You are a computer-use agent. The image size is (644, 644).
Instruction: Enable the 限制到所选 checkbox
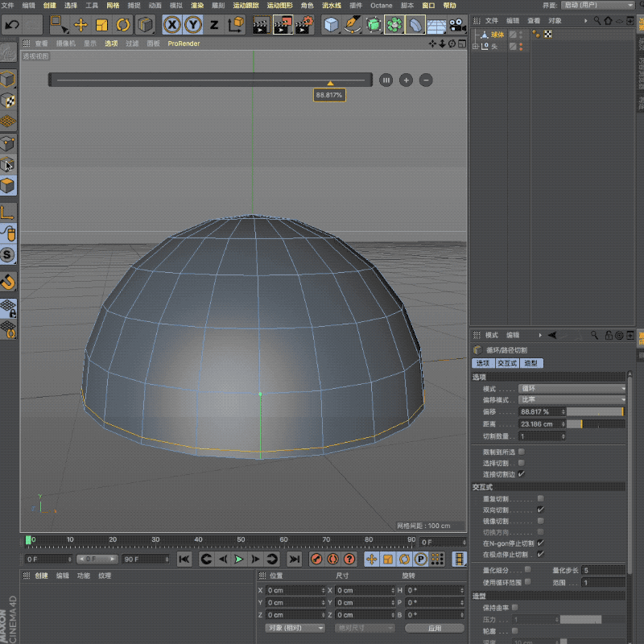[x=522, y=452]
